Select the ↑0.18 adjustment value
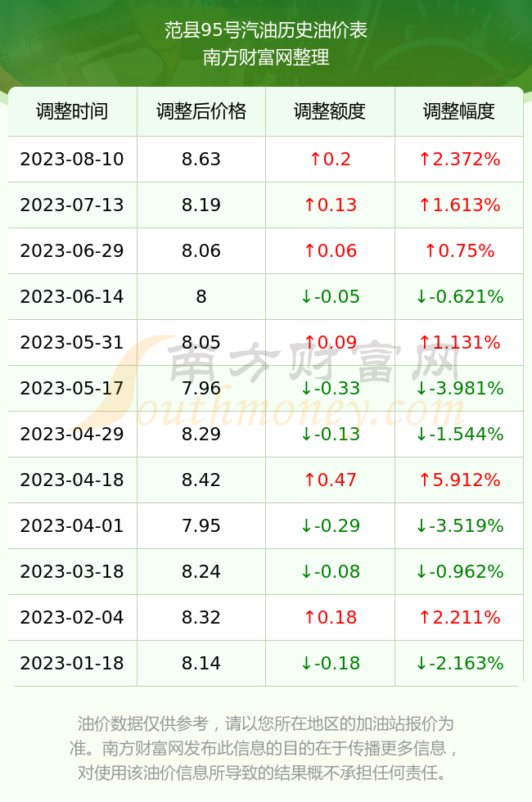Screen dimensions: 532x802 [x=330, y=617]
